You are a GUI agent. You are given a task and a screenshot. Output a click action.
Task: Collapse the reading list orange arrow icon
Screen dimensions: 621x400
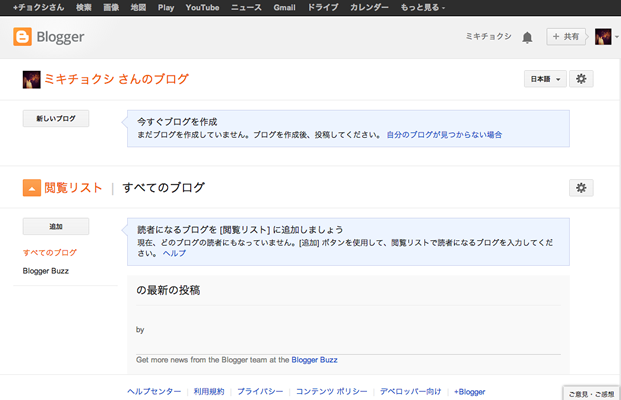(32, 188)
